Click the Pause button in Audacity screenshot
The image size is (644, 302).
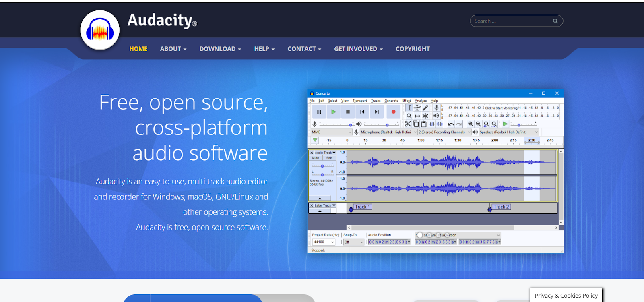click(319, 112)
